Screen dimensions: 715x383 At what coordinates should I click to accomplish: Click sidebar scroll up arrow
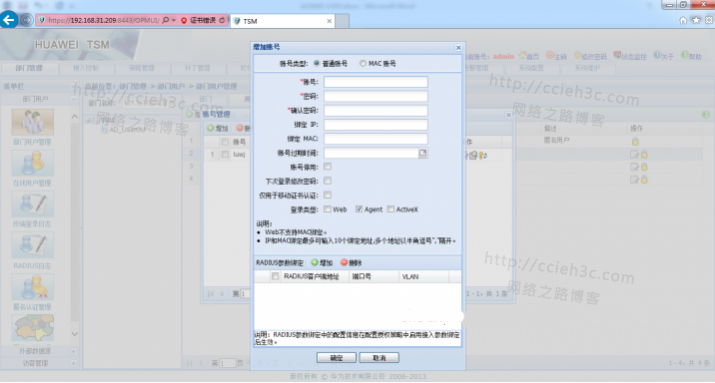[75, 117]
